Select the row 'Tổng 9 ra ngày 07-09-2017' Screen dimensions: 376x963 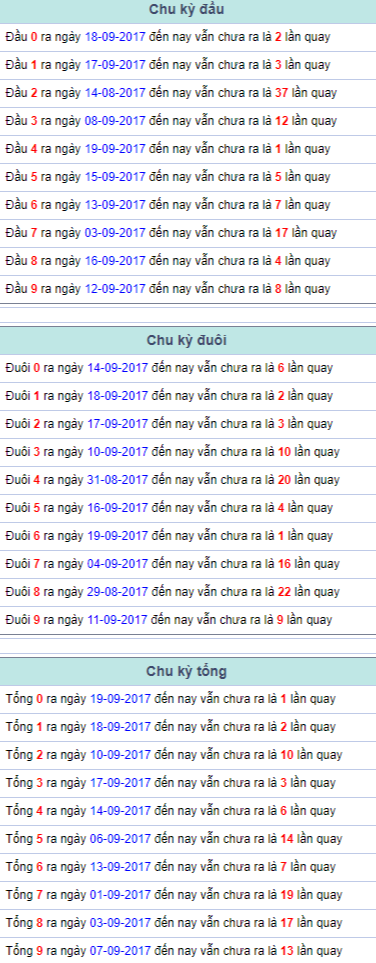tap(188, 950)
